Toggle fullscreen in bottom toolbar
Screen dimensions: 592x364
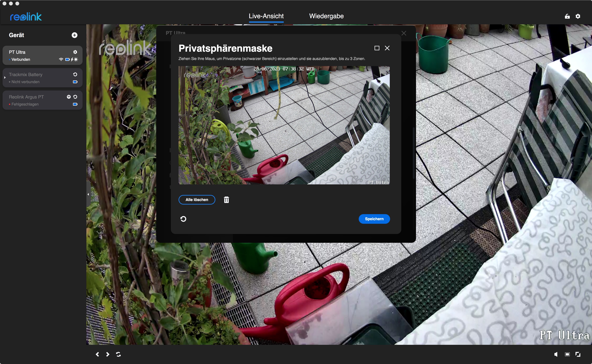[x=578, y=354]
